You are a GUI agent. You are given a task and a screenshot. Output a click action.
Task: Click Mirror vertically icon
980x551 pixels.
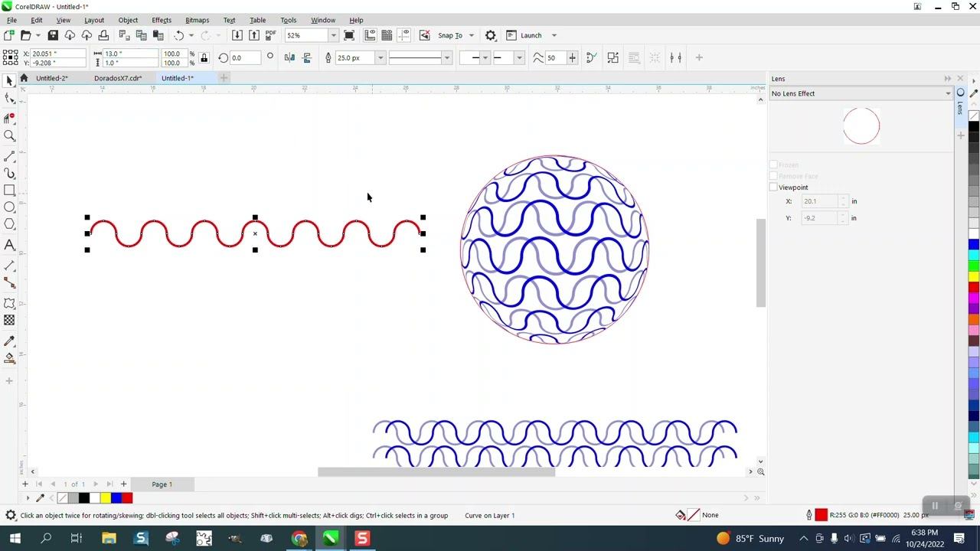coord(307,57)
